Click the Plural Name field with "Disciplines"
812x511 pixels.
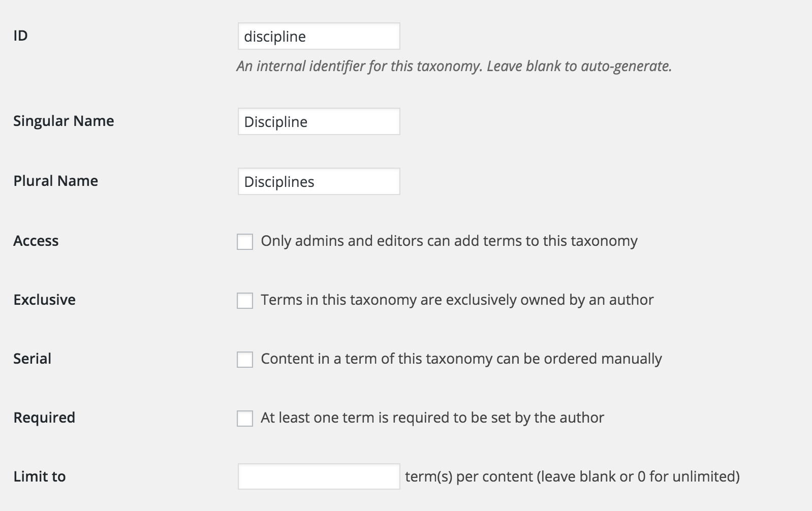(x=319, y=182)
